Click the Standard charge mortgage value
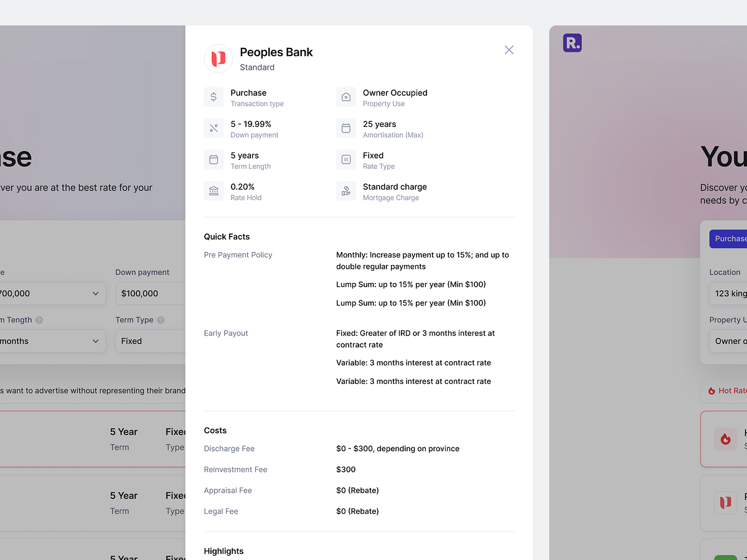The height and width of the screenshot is (560, 747). (395, 187)
